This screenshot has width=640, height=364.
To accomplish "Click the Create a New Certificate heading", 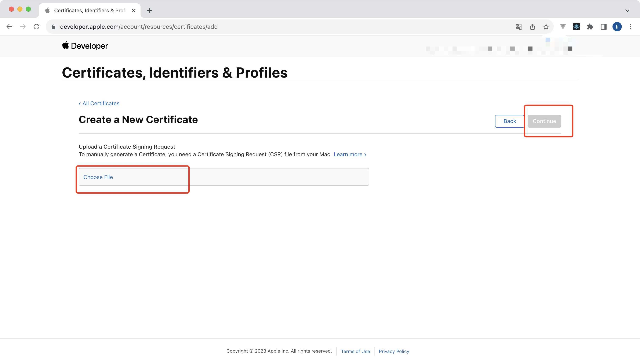I will point(138,119).
